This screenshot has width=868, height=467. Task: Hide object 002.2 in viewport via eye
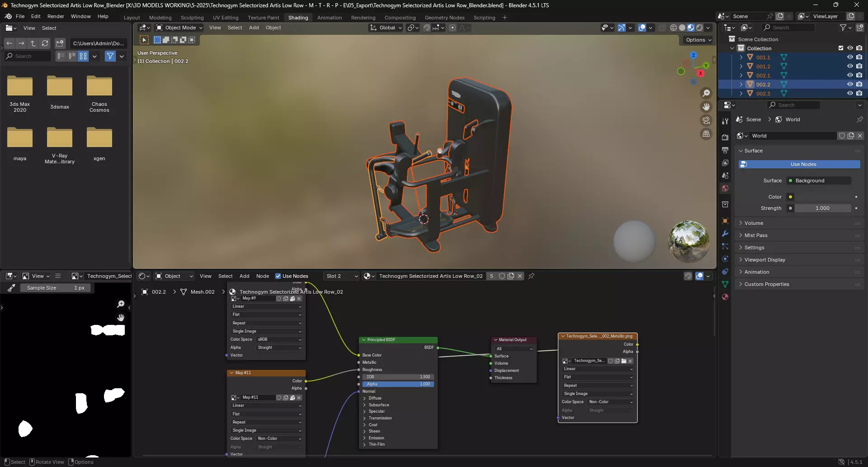click(x=850, y=85)
